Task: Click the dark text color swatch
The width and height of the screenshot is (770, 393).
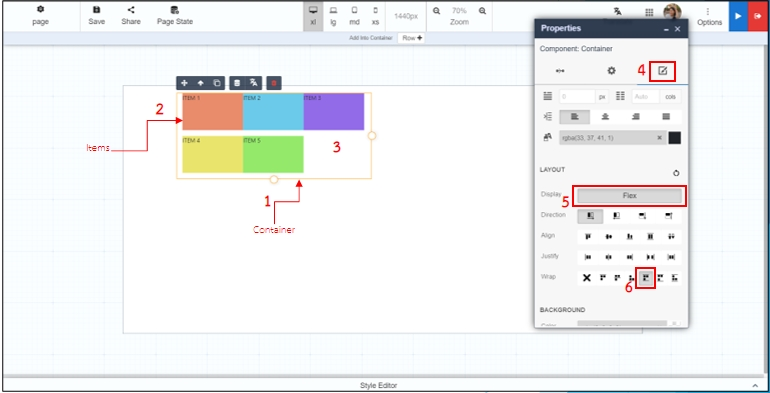Action: (675, 138)
